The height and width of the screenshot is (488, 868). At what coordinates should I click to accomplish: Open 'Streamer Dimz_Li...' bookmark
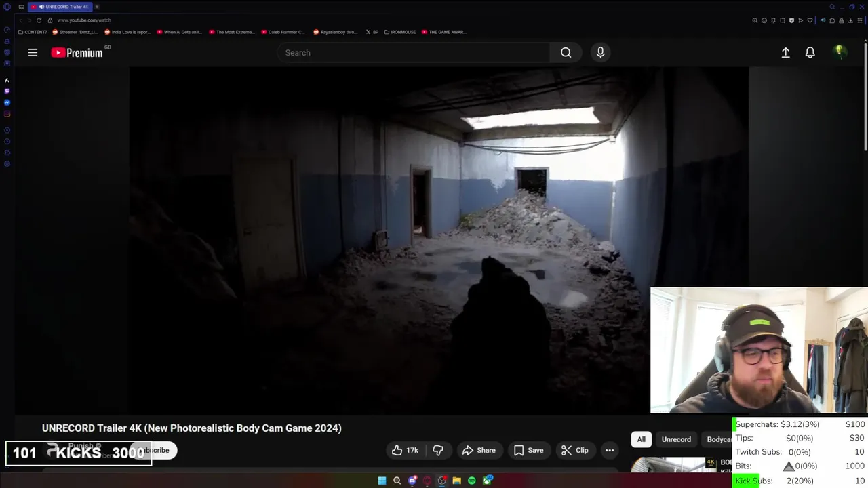tap(75, 32)
